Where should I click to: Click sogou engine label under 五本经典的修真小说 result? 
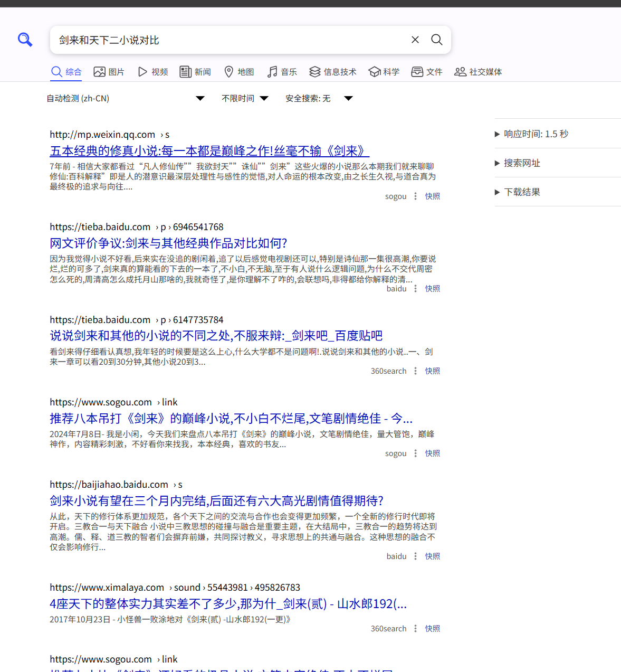pos(396,196)
